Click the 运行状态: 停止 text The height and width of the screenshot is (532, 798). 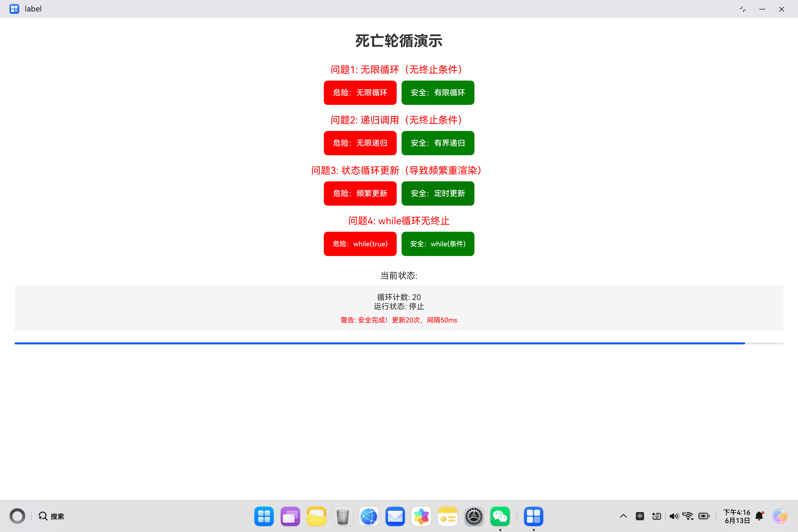click(x=399, y=306)
